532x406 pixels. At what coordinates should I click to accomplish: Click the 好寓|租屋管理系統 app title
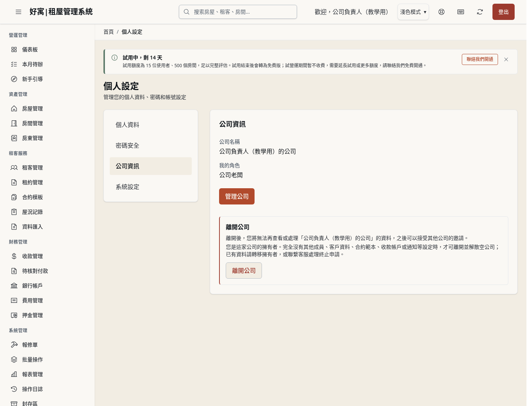pos(61,12)
